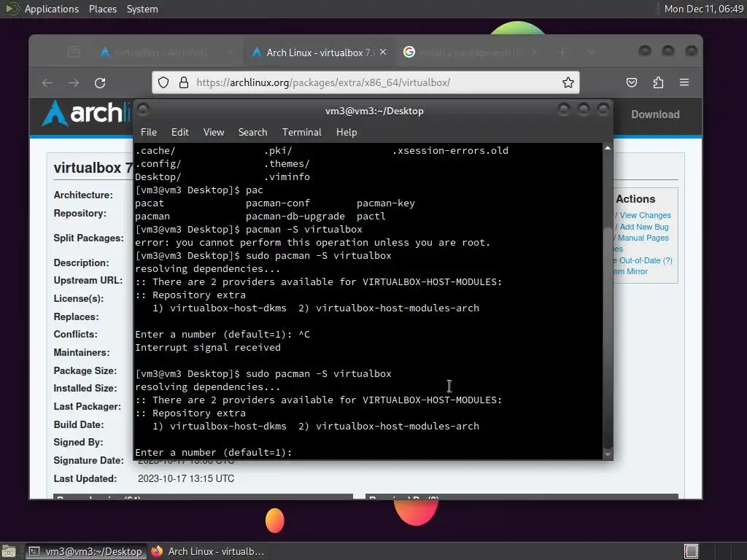Click the 'Last Updated:' label

(85, 478)
